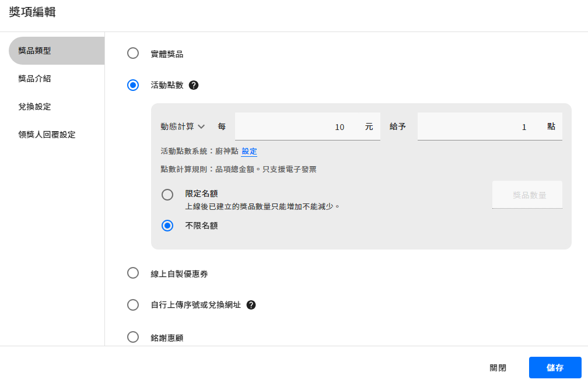Open the 動態計算 dropdown
This screenshot has width=588, height=383.
click(183, 127)
